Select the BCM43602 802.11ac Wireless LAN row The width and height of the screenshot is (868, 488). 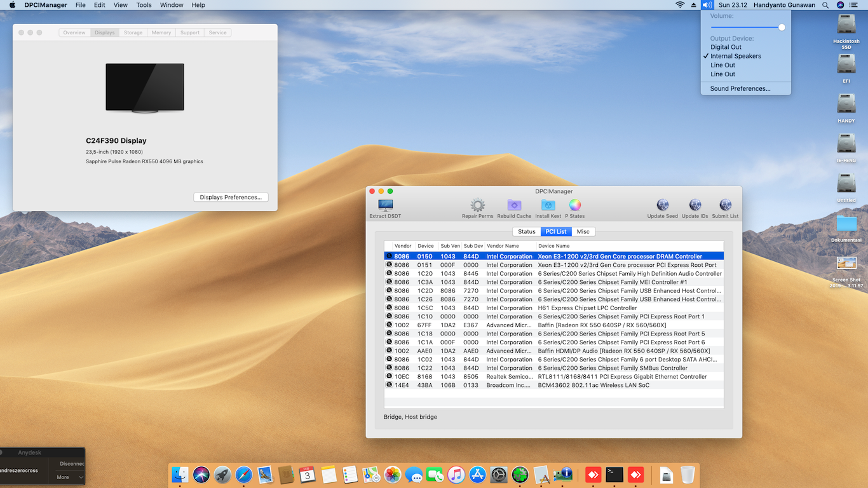click(554, 385)
